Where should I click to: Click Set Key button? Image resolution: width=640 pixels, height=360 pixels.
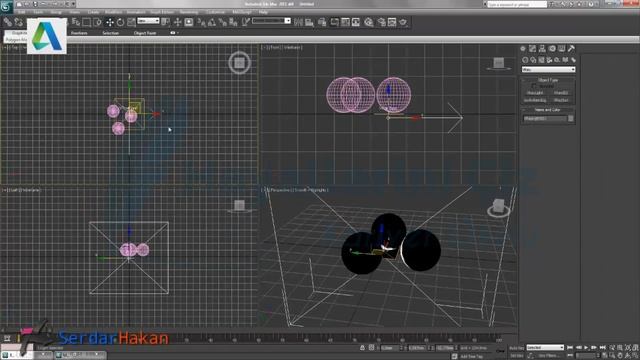pos(516,356)
